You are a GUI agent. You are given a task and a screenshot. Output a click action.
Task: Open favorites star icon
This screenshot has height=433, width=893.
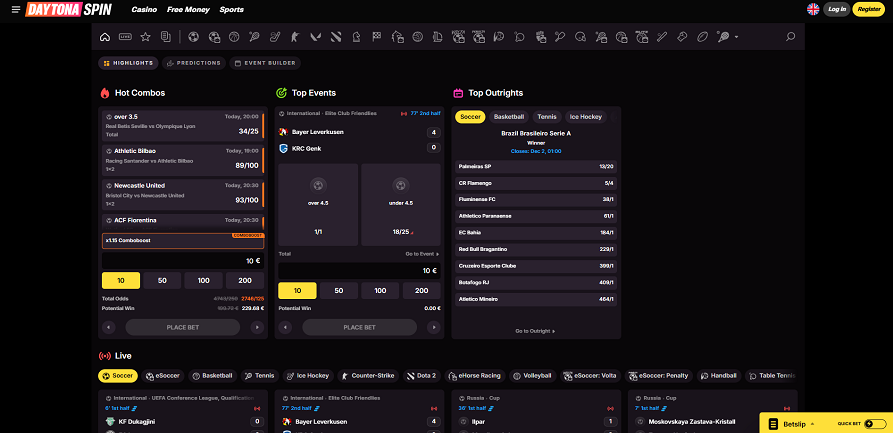click(145, 37)
